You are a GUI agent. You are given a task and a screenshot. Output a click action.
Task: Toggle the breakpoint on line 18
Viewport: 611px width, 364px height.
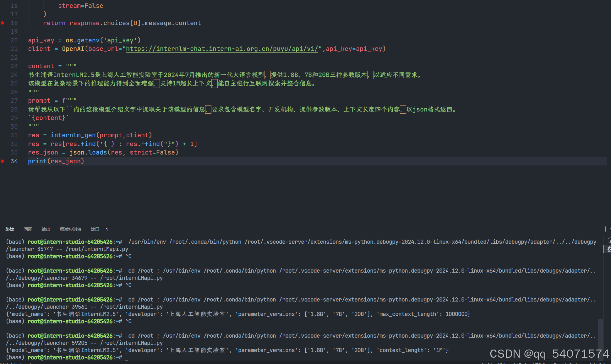point(3,23)
